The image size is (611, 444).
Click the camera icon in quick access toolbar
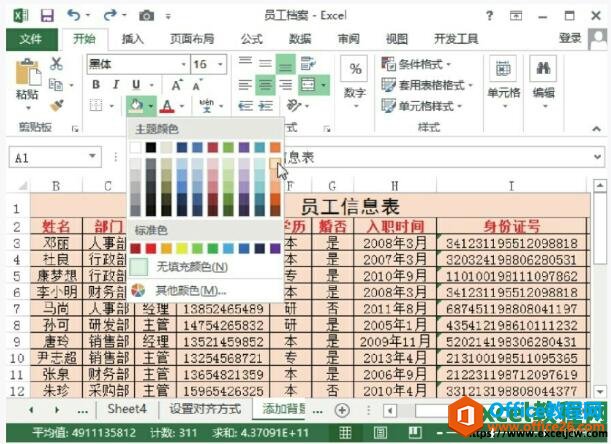pos(147,16)
